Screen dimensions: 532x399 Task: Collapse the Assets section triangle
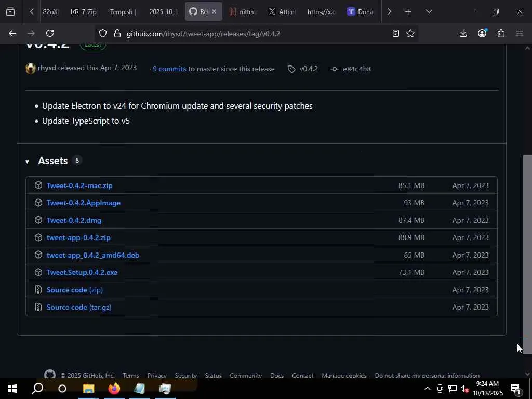pyautogui.click(x=27, y=162)
